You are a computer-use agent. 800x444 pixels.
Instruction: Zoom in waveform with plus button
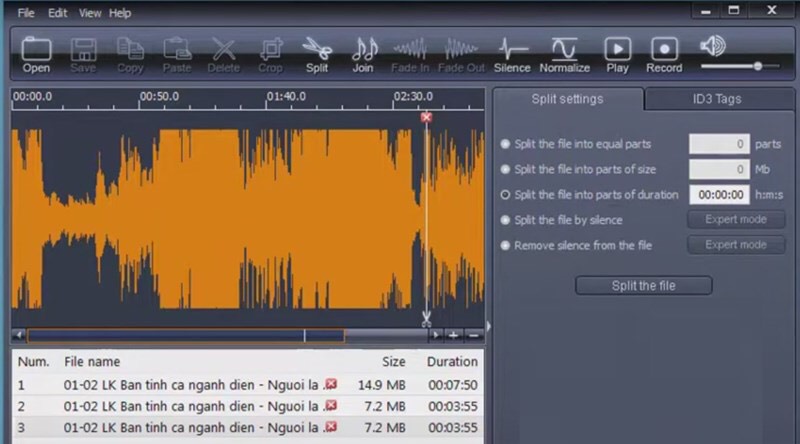tap(453, 335)
